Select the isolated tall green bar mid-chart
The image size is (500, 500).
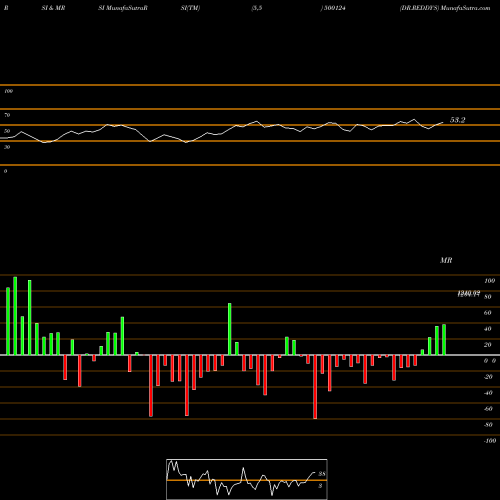[230, 329]
